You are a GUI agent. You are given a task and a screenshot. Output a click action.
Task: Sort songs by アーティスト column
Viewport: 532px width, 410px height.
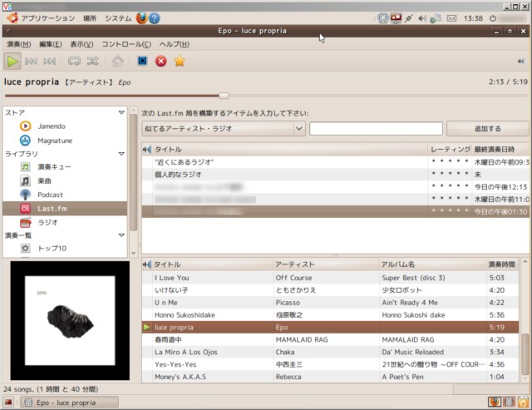(327, 264)
